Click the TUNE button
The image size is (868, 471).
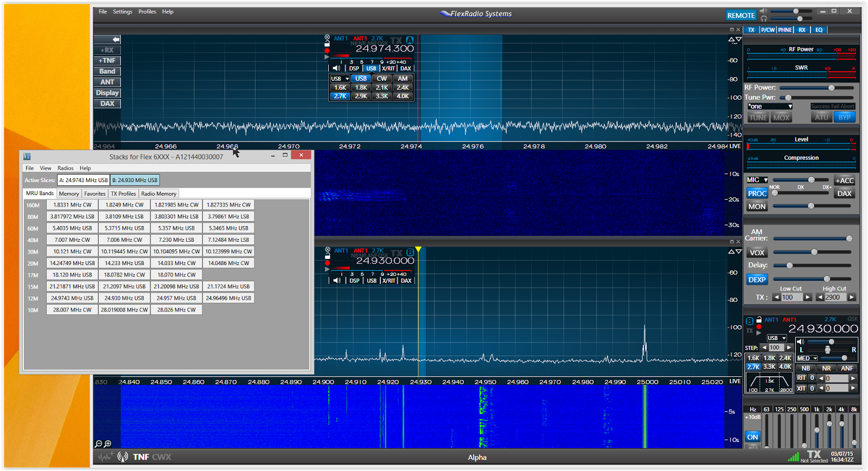click(x=758, y=117)
